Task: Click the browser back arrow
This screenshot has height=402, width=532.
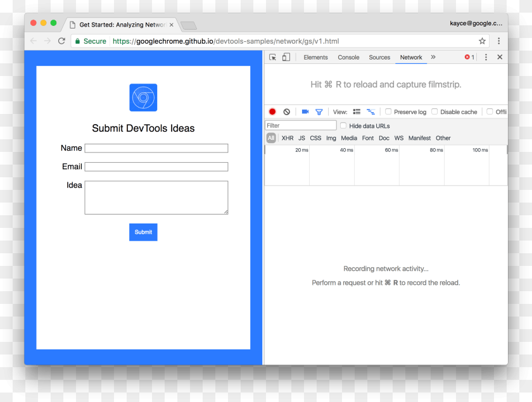Action: click(x=33, y=41)
